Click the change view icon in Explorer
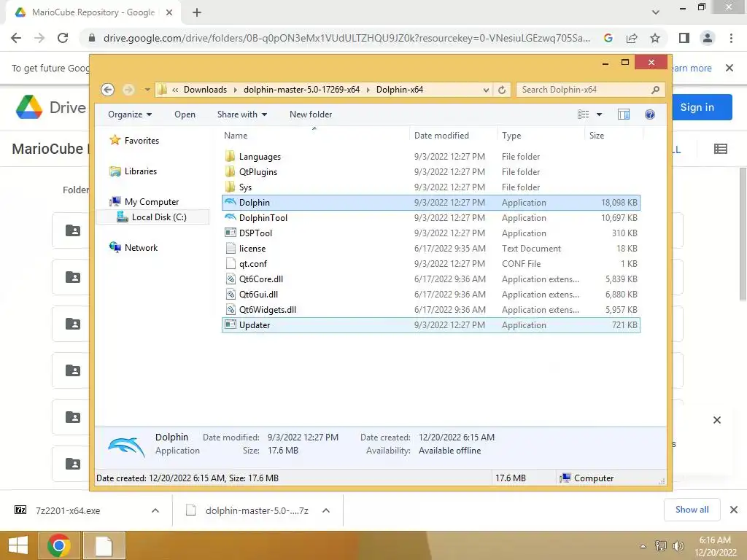 tap(583, 114)
